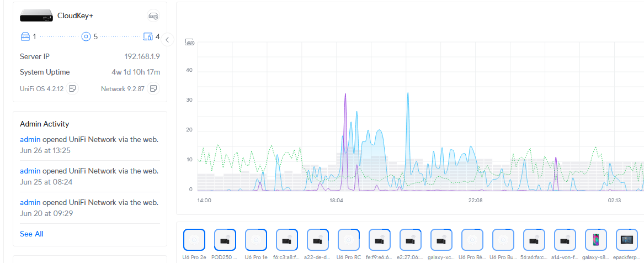
Task: Select the e2:27:06 client device tile
Action: [x=411, y=240]
